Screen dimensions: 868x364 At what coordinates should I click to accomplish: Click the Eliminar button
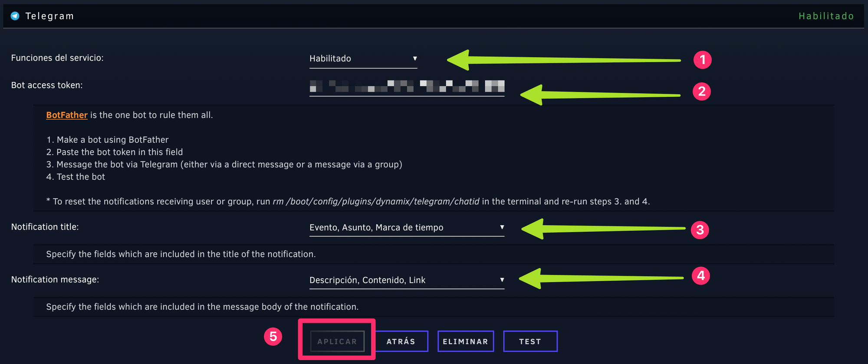466,341
